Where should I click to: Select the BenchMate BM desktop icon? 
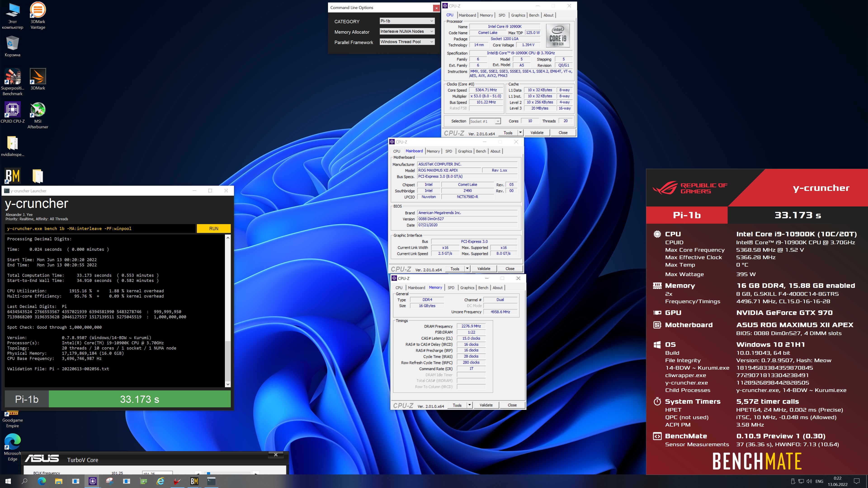pos(12,176)
